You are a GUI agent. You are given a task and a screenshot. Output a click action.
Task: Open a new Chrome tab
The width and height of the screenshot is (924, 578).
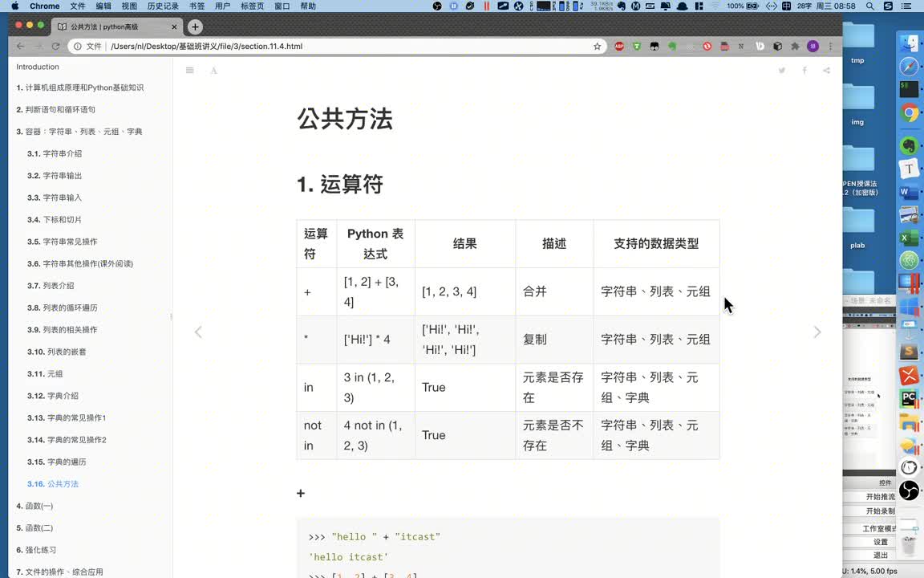click(195, 26)
